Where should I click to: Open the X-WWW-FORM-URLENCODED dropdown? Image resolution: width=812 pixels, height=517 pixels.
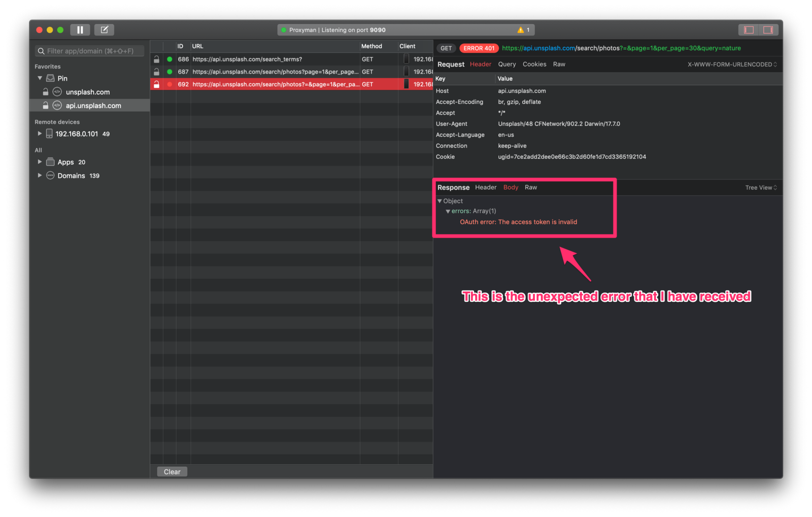pyautogui.click(x=732, y=64)
